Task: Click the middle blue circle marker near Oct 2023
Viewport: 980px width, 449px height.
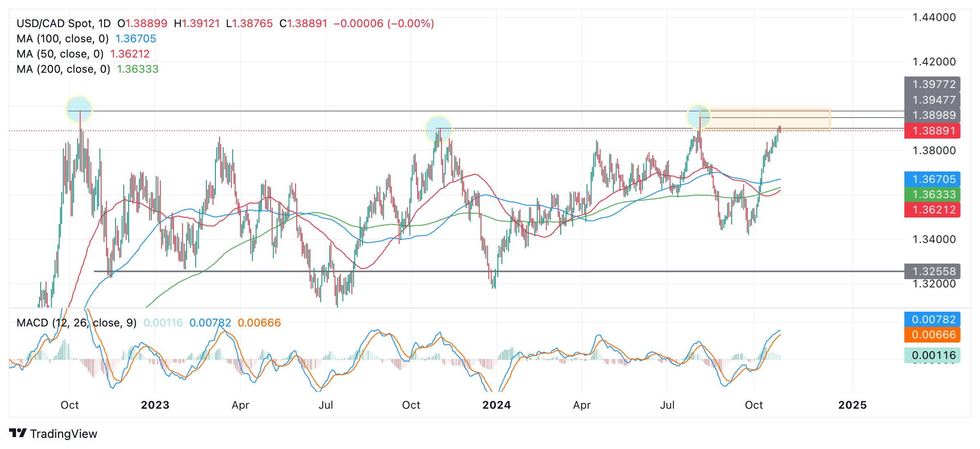Action: 438,129
